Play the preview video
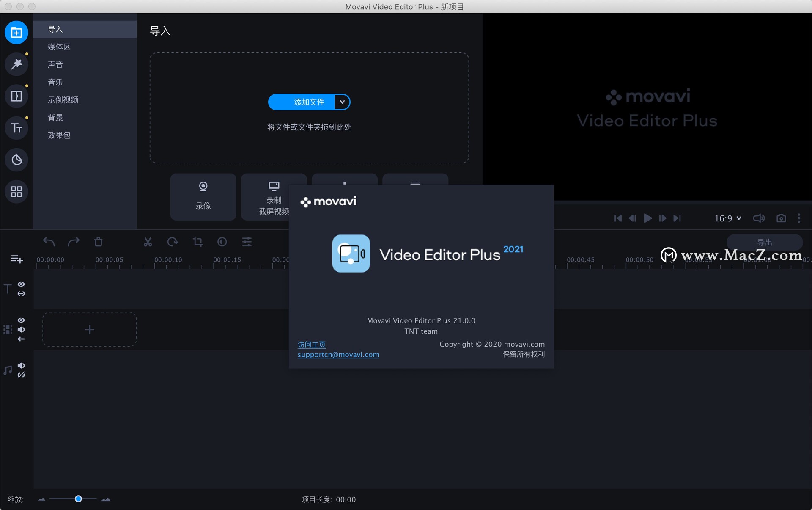The image size is (812, 510). tap(647, 218)
